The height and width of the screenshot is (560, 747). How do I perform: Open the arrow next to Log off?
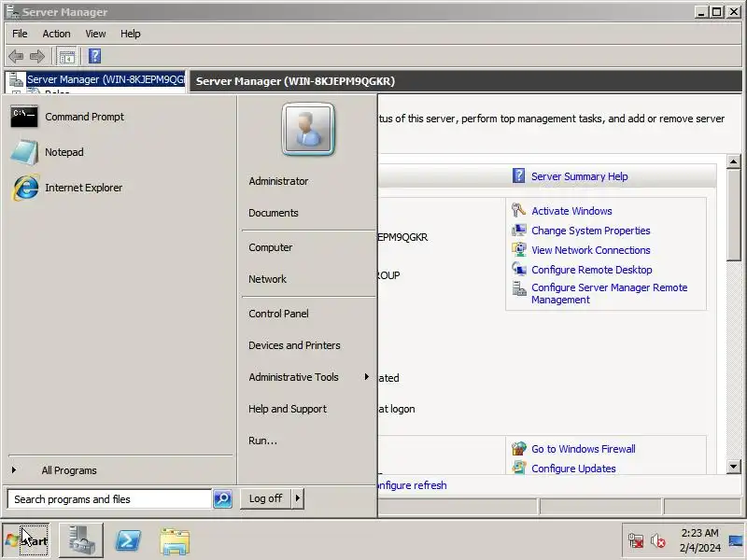(298, 498)
